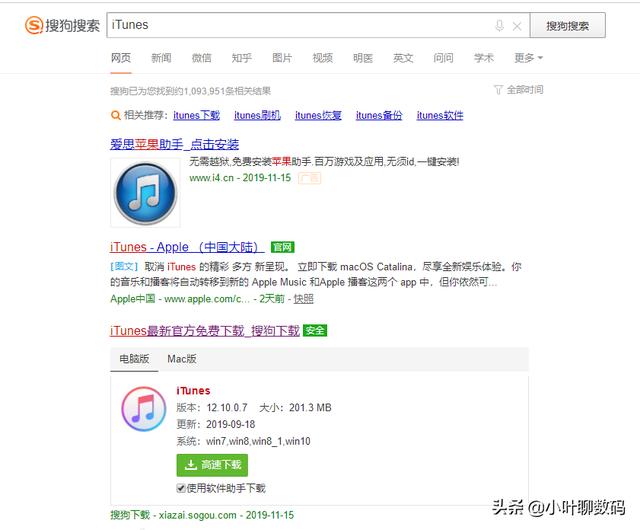The height and width of the screenshot is (530, 640).
Task: Expand the 更多 dropdown menu
Action: (x=529, y=58)
